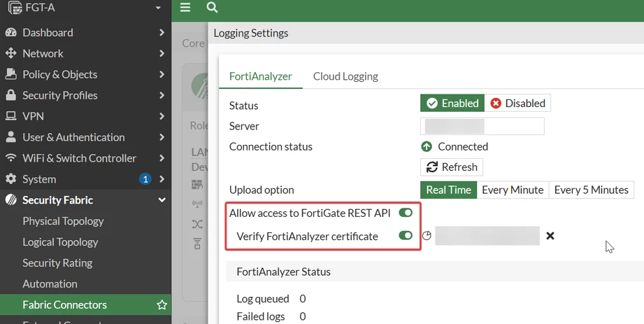The image size is (644, 324).
Task: Expand the User & Authentication chevron
Action: pyautogui.click(x=162, y=137)
